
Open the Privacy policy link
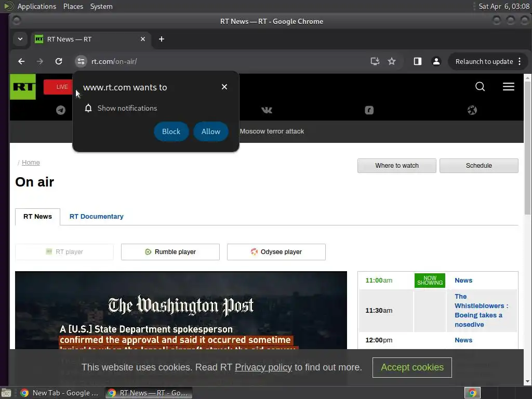click(x=263, y=367)
